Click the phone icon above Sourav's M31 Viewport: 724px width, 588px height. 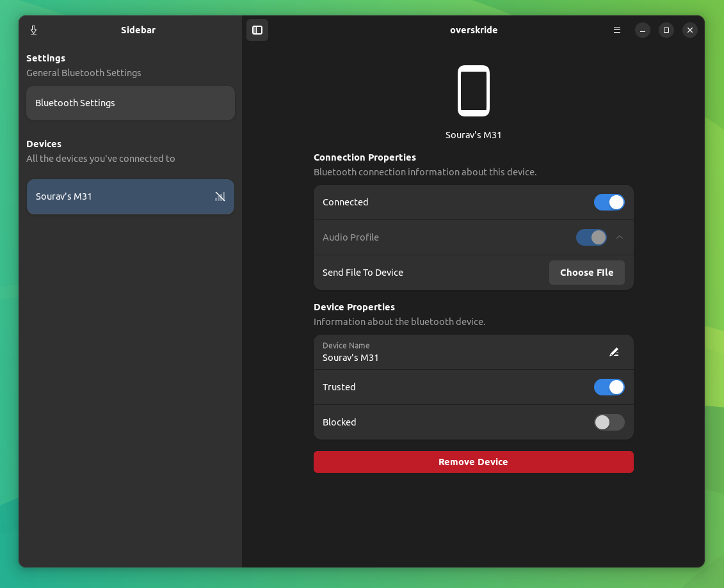click(474, 90)
